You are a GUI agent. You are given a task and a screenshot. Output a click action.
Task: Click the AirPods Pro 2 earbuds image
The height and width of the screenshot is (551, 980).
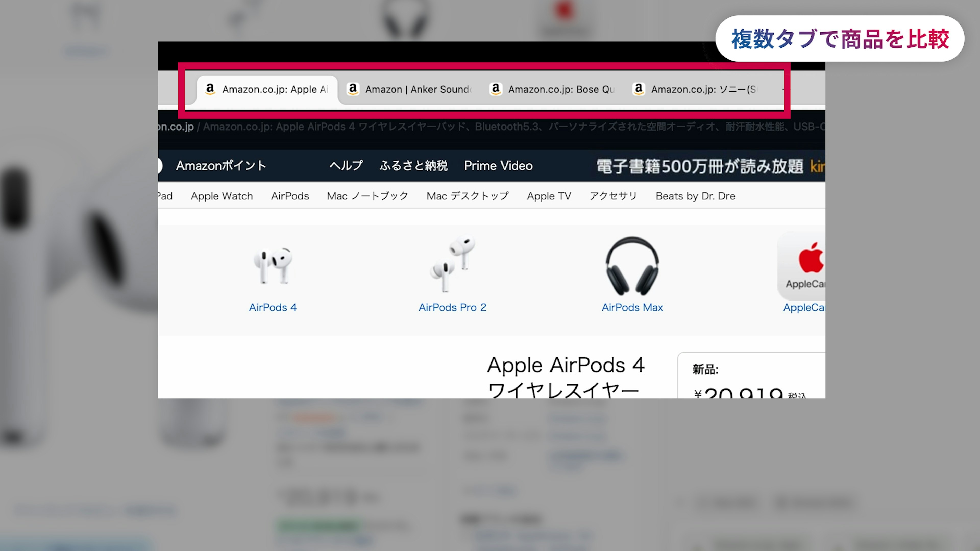point(452,264)
